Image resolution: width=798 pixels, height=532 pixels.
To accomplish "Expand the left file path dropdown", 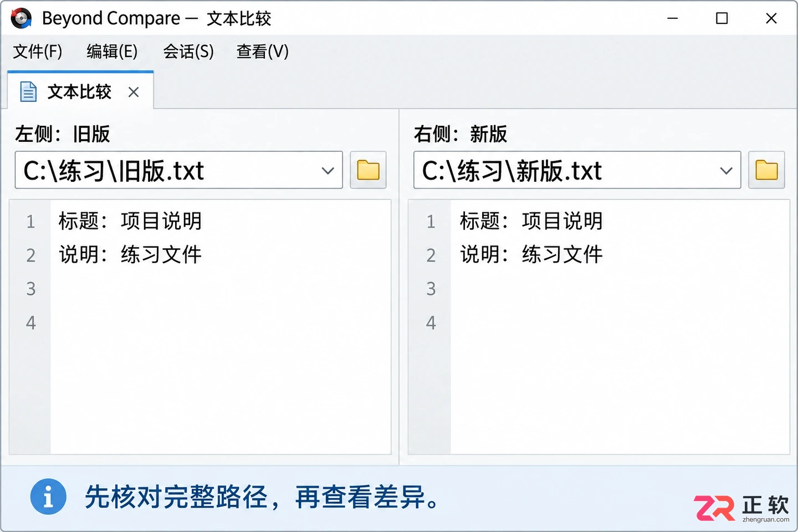I will click(x=328, y=171).
